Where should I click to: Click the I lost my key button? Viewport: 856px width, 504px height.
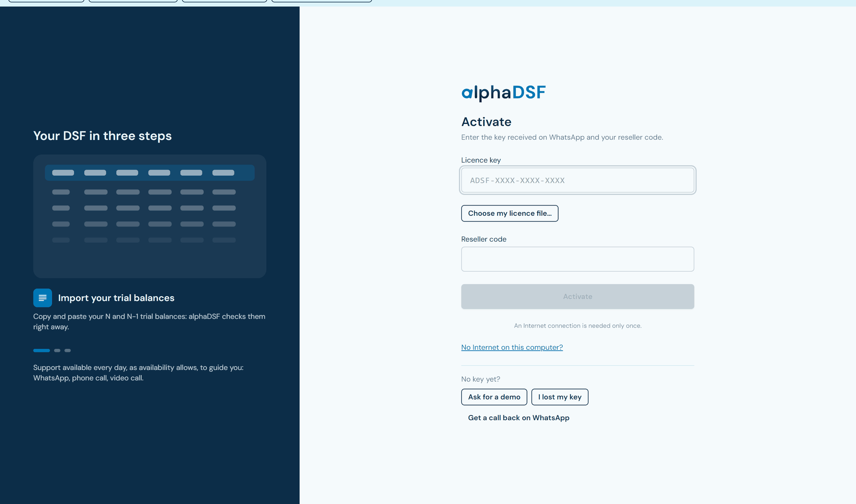(x=560, y=397)
